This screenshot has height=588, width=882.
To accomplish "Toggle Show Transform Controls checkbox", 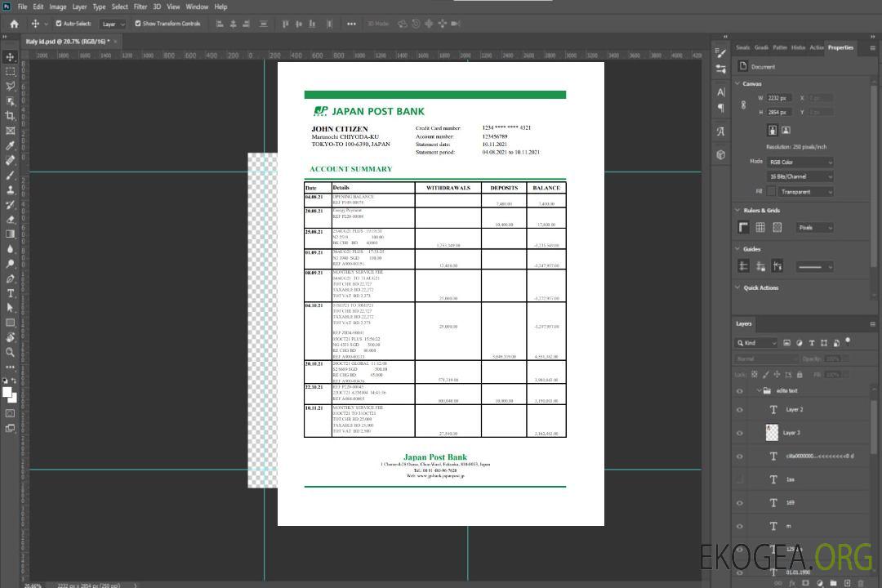I will coord(138,24).
